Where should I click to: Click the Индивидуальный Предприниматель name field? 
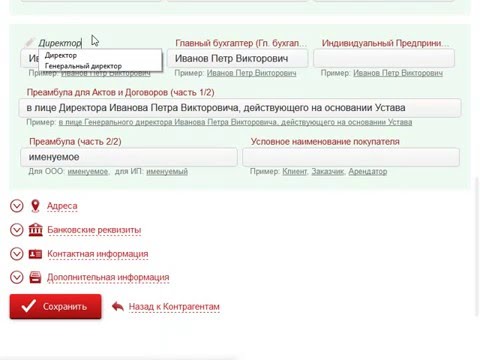point(384,59)
